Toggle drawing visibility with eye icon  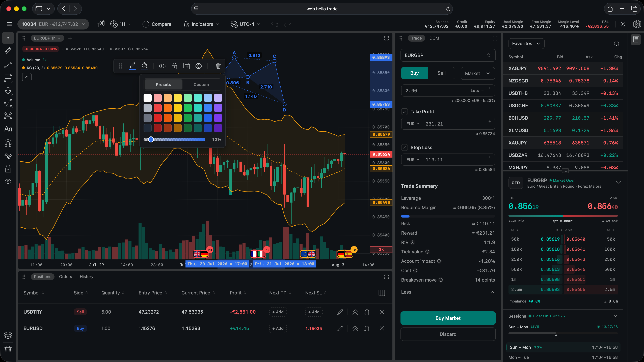coord(162,66)
